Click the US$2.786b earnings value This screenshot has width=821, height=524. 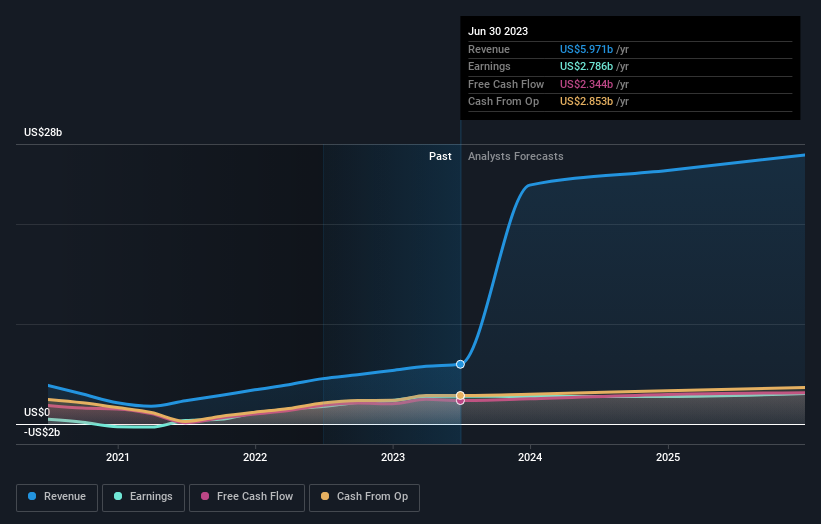pyautogui.click(x=586, y=66)
